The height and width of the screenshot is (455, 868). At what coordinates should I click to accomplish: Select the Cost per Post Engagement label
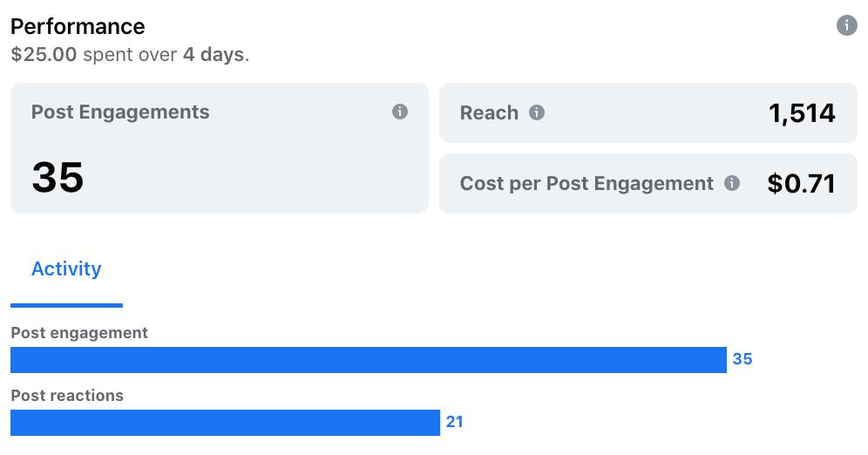587,183
